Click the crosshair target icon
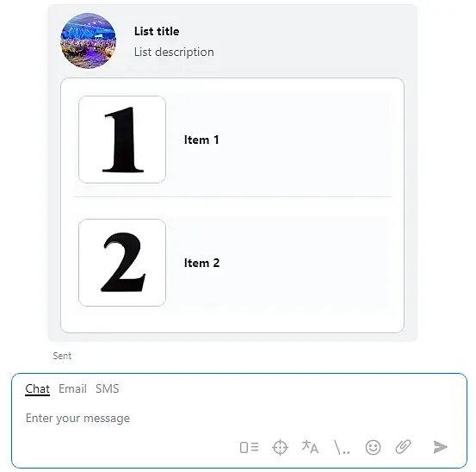Viewport: 476px width, 472px height. tap(280, 447)
